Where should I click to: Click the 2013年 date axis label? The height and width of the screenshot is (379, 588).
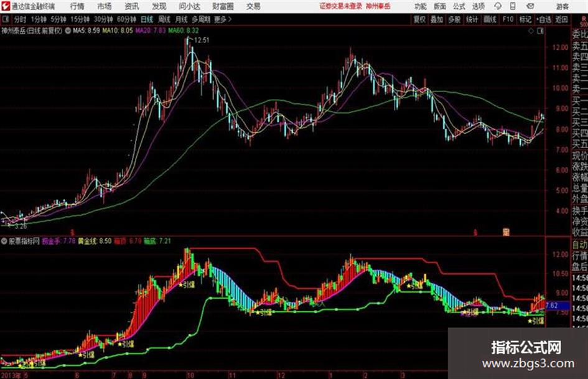pyautogui.click(x=11, y=375)
